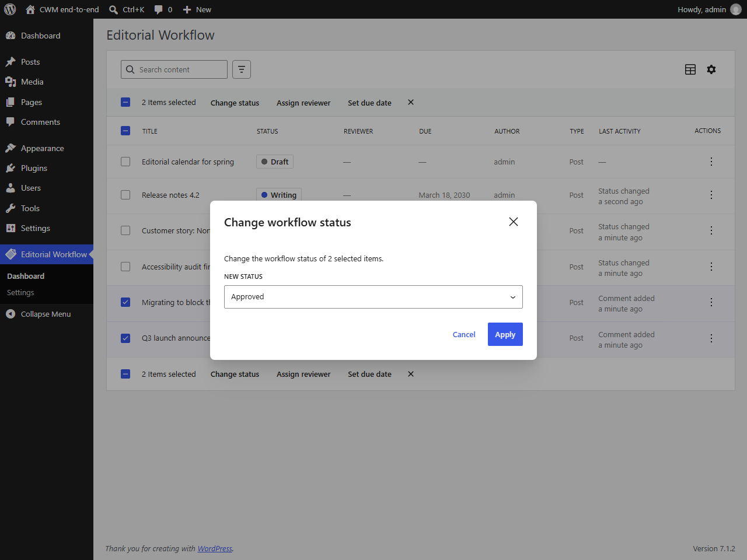This screenshot has width=747, height=560.
Task: Open the CWM end-to-end site home link
Action: [62, 9]
